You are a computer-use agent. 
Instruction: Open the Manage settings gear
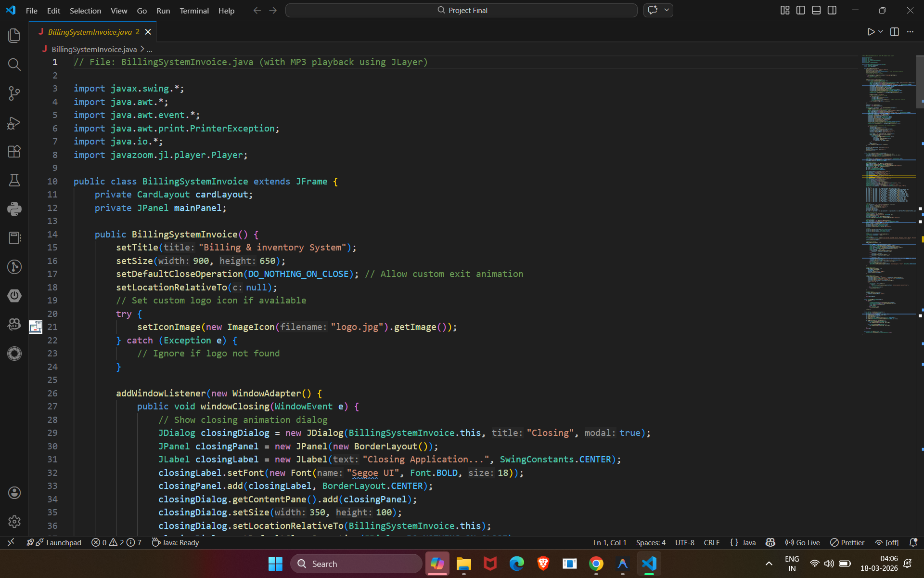14,521
